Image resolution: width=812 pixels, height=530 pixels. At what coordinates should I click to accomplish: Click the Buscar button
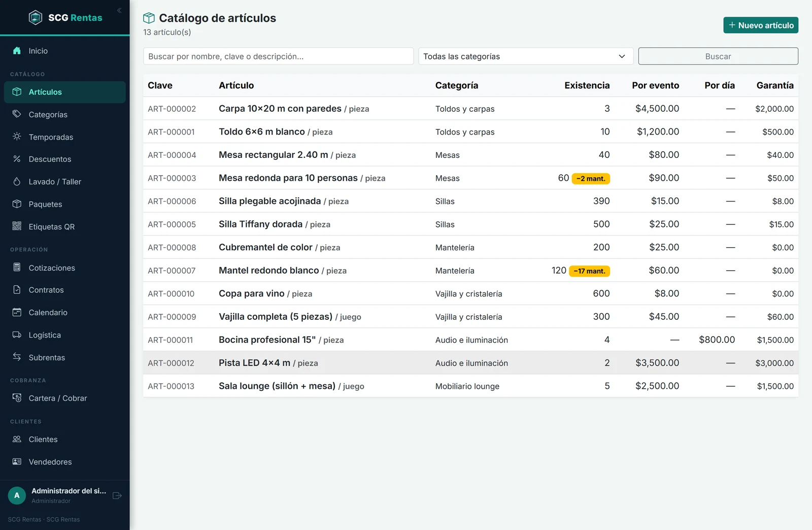(718, 56)
